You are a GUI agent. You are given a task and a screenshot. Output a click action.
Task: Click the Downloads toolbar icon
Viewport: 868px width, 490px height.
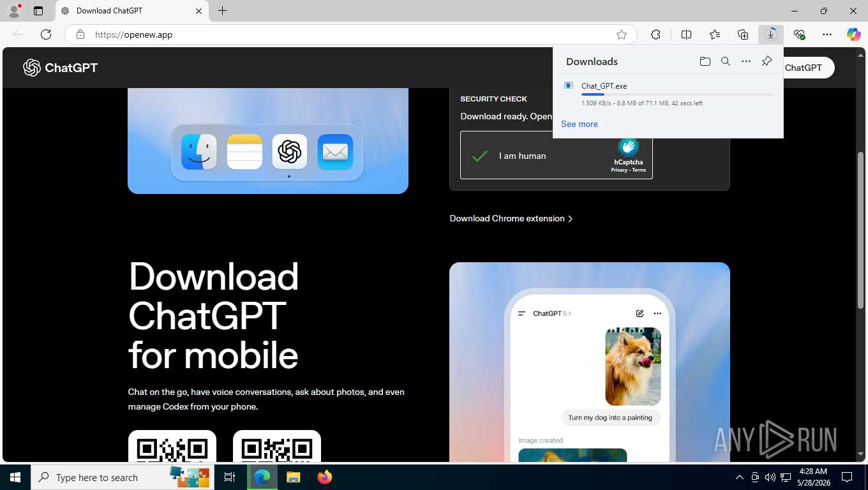(771, 34)
